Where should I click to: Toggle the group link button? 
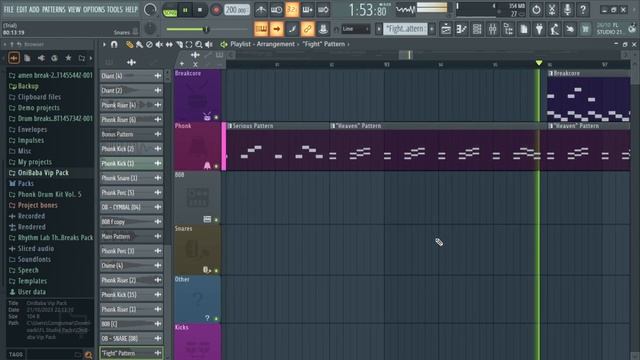coord(307,29)
